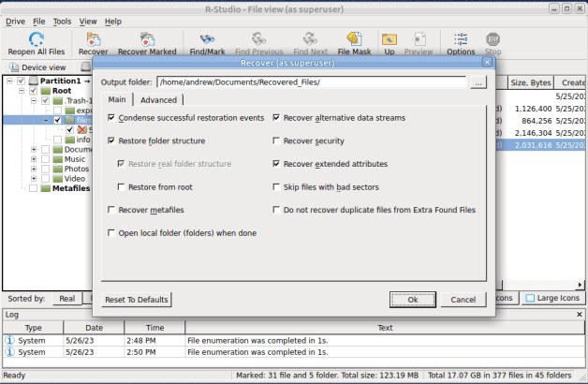The width and height of the screenshot is (588, 384).
Task: Switch to Large Icons view
Action: 552,298
